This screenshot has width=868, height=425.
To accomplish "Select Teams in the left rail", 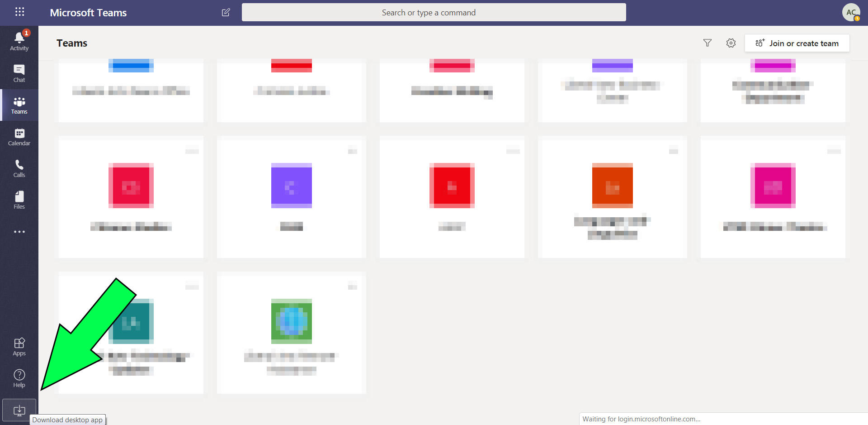I will [19, 105].
